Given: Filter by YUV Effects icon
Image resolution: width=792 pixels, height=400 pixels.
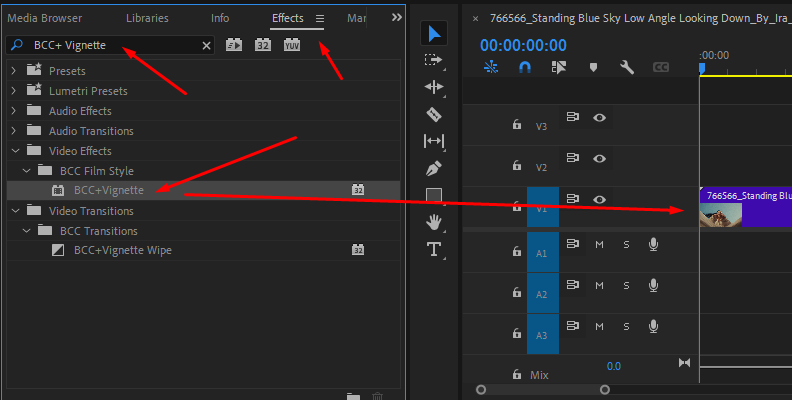Looking at the screenshot, I should (292, 45).
